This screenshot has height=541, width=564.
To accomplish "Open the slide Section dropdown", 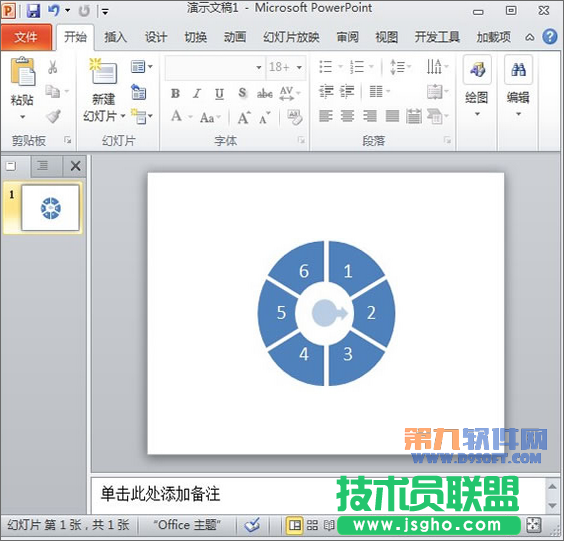I will coord(141,116).
